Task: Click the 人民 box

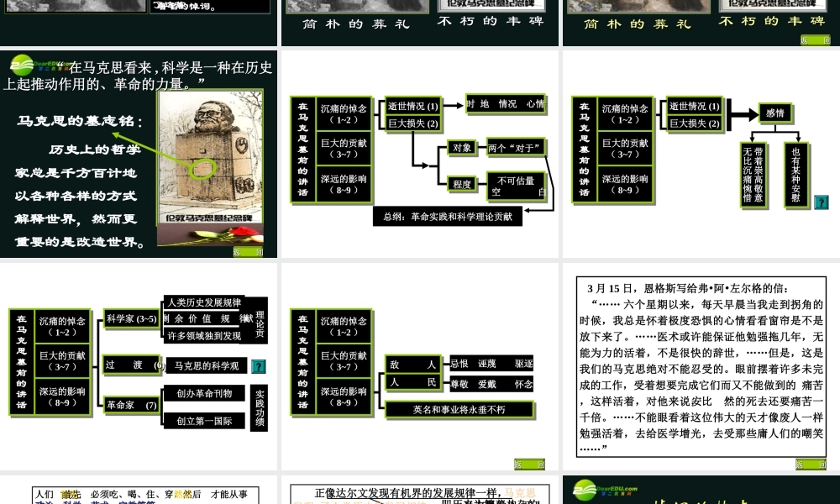Action: (413, 382)
